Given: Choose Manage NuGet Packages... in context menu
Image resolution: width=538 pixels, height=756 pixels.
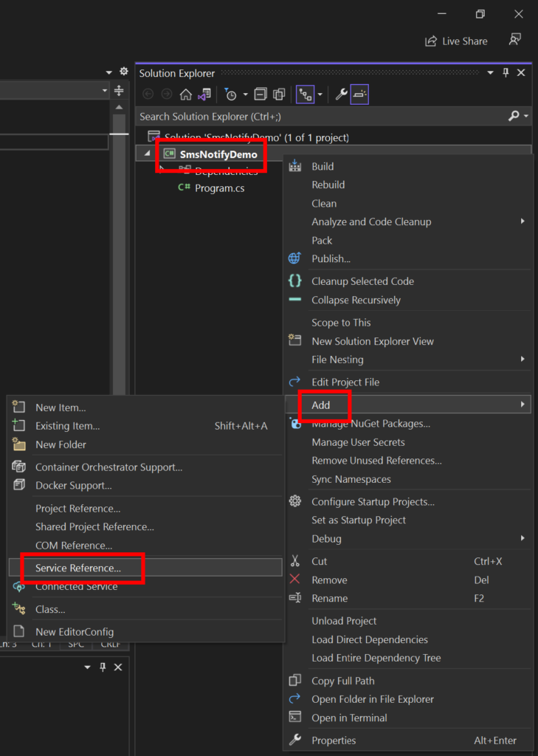Looking at the screenshot, I should (x=370, y=424).
